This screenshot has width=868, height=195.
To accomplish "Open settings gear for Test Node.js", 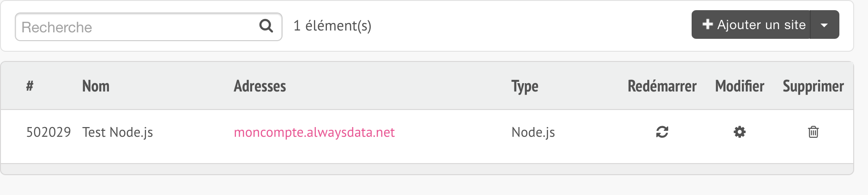I will click(740, 132).
